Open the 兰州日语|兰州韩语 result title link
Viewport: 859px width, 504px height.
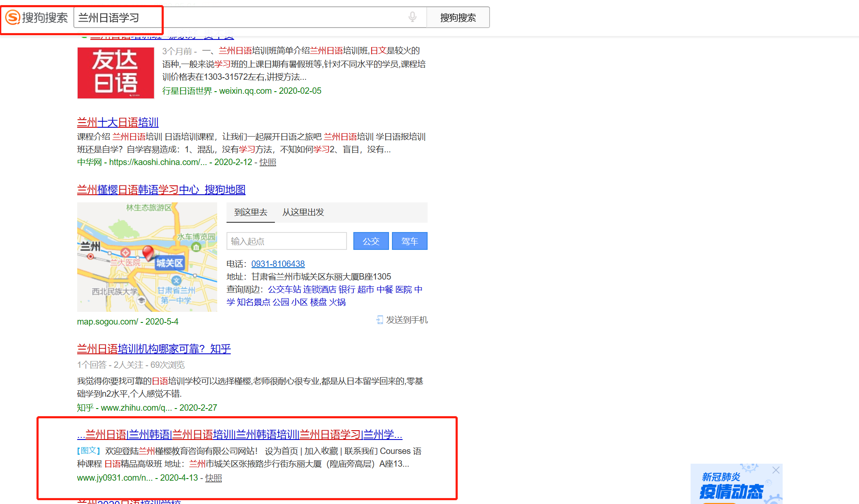(240, 435)
